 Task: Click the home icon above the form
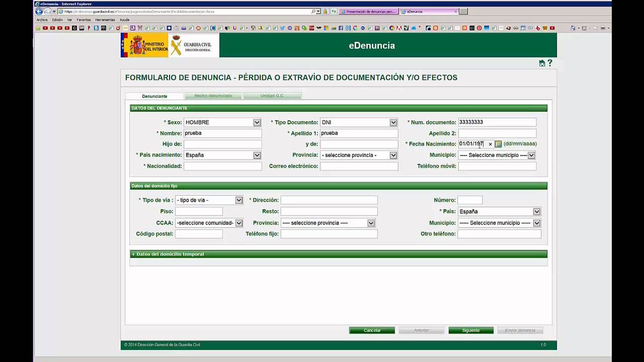click(x=542, y=63)
